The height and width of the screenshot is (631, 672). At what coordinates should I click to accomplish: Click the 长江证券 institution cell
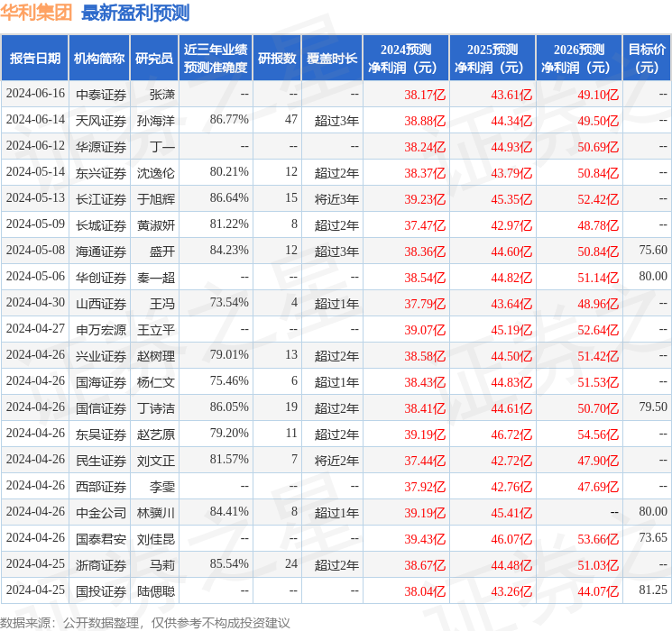pyautogui.click(x=101, y=199)
